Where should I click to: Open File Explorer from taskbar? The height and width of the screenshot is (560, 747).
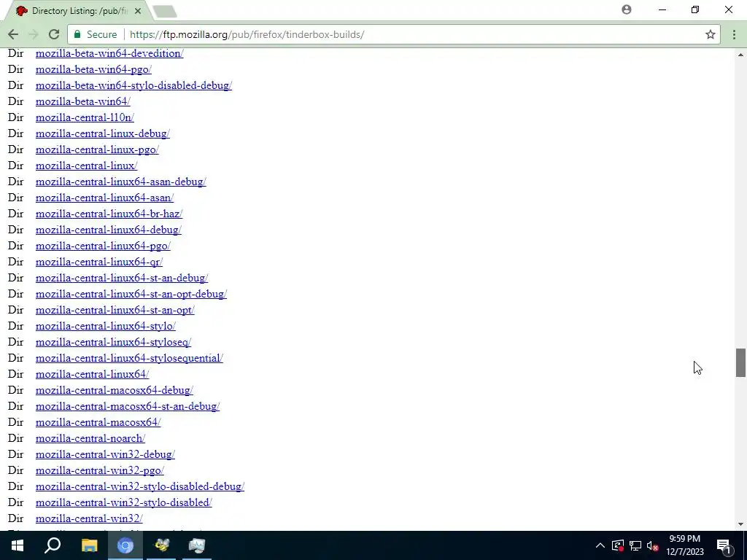pyautogui.click(x=90, y=545)
